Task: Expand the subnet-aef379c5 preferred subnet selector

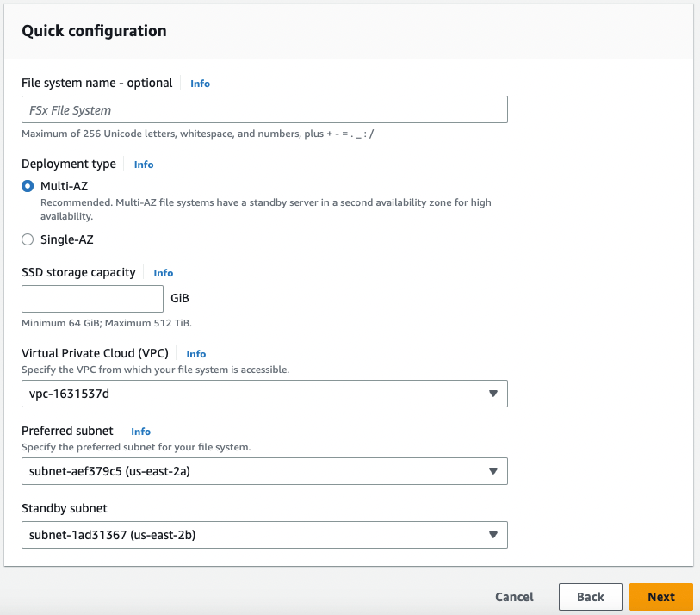Action: 264,471
